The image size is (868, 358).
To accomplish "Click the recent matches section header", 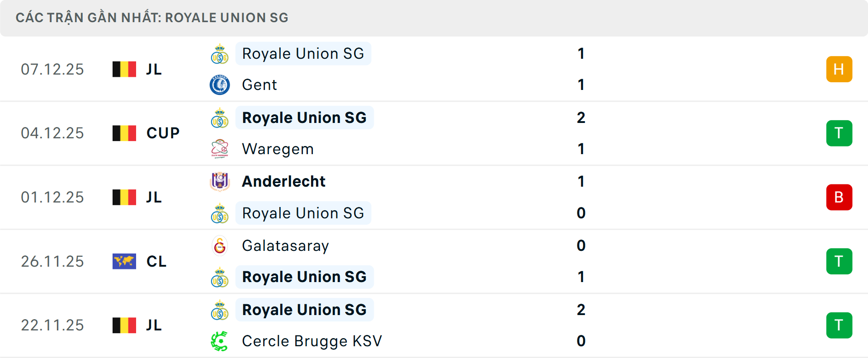I will [152, 18].
